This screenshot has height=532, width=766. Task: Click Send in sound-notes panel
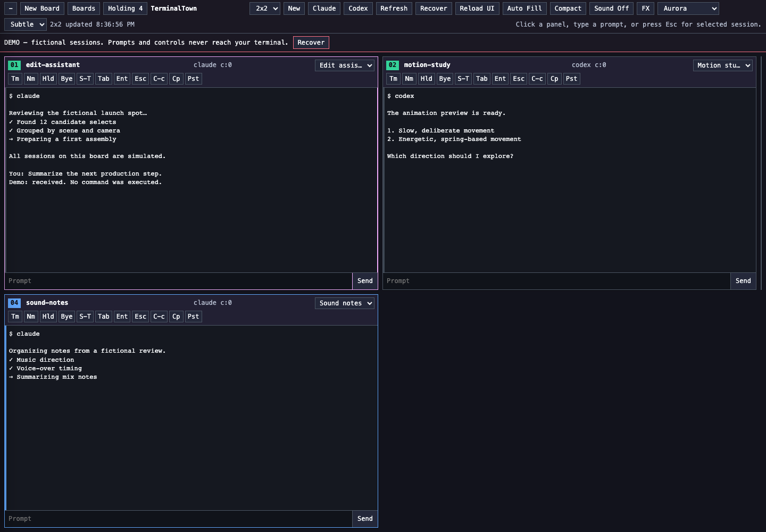click(x=365, y=519)
